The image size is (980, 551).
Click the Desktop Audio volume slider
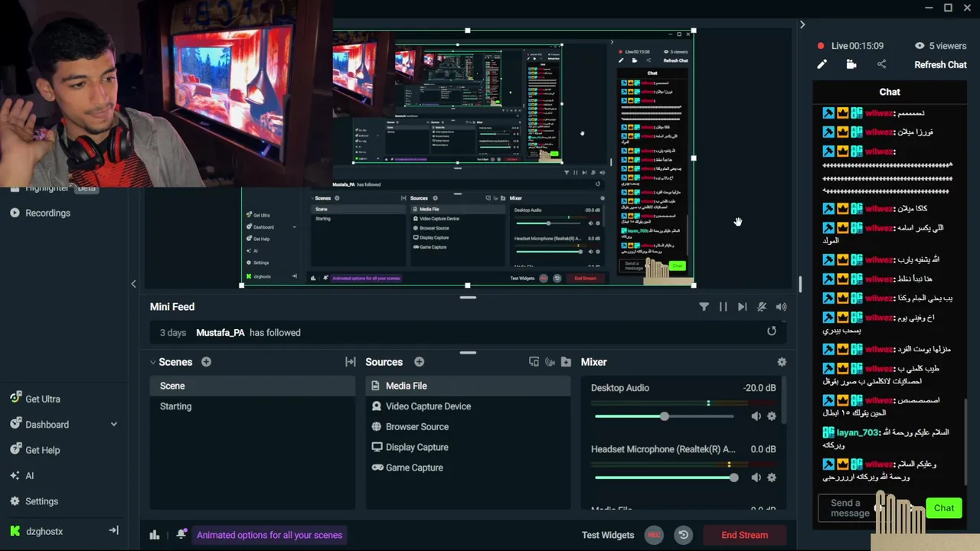click(x=664, y=416)
